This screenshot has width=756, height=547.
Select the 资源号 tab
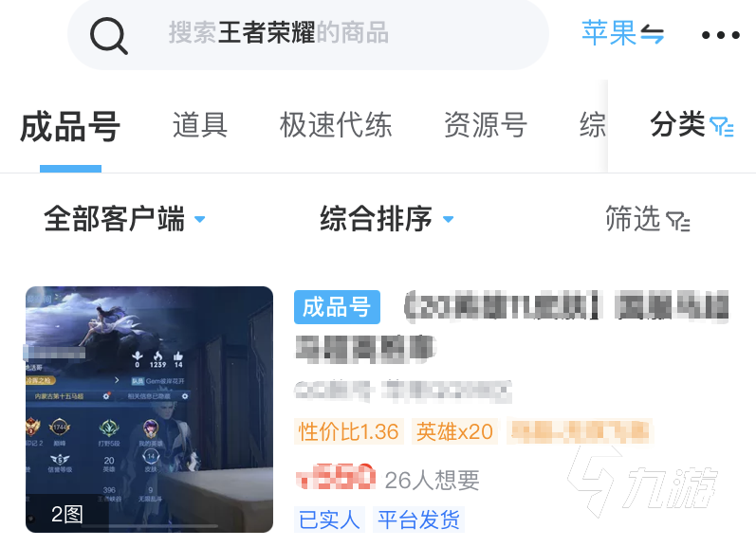click(x=486, y=125)
